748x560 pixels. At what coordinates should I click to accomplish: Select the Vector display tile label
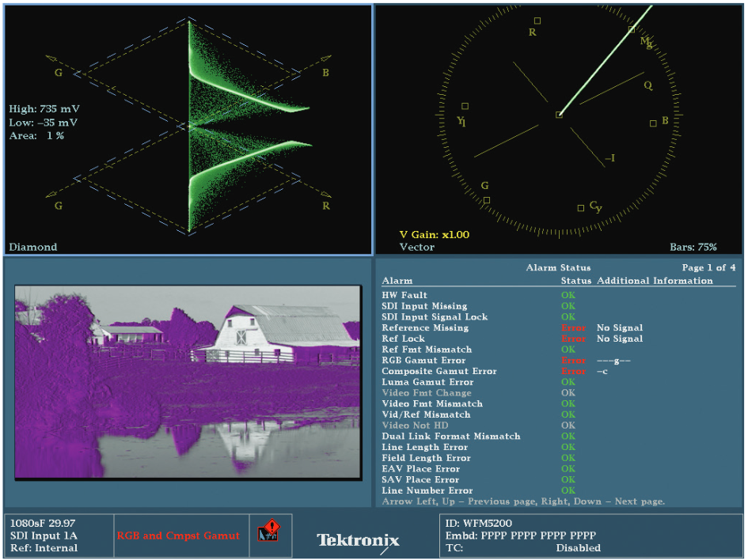pyautogui.click(x=416, y=247)
